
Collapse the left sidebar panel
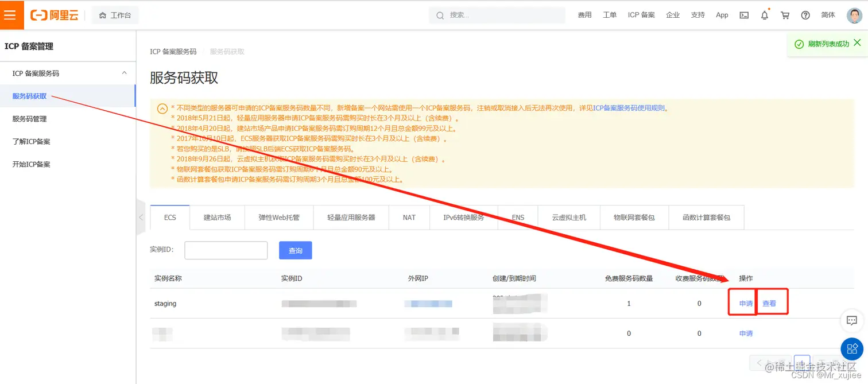tap(141, 218)
